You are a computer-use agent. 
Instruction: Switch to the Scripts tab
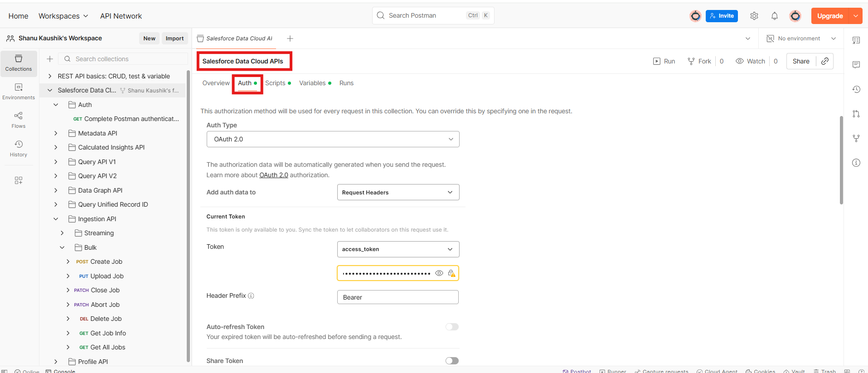pyautogui.click(x=275, y=83)
